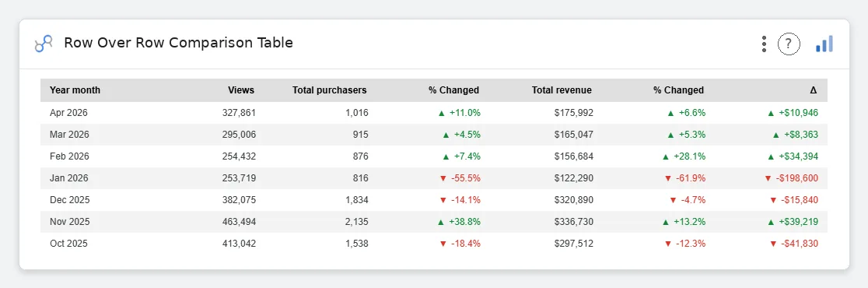The height and width of the screenshot is (288, 868).
Task: Sort by the Views column header
Action: 241,90
